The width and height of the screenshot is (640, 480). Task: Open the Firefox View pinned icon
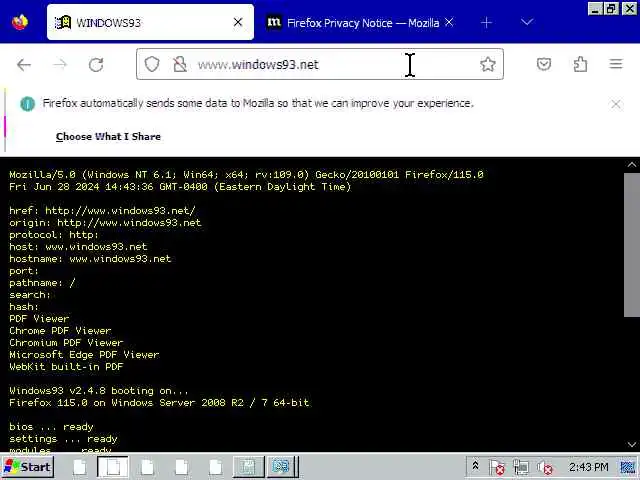coord(20,22)
